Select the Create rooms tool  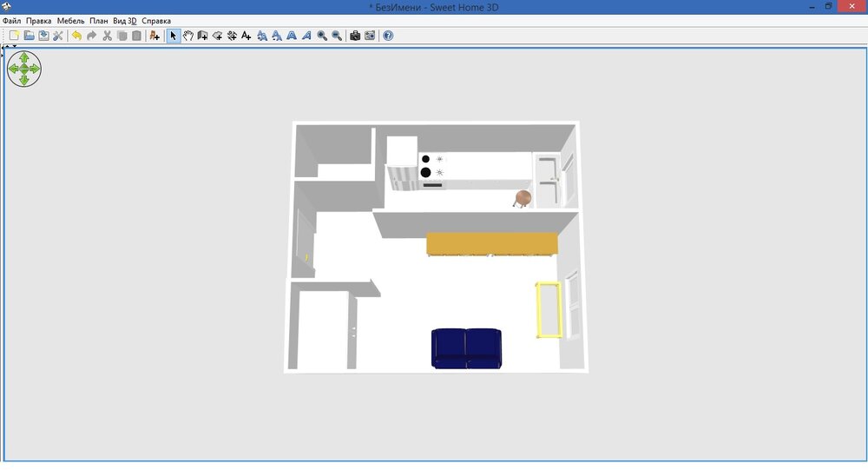pos(217,36)
